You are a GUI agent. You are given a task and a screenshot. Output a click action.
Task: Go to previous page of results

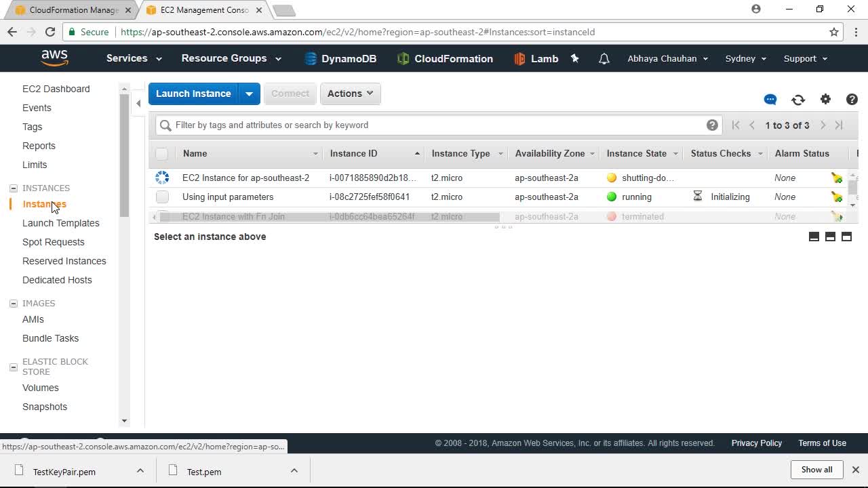coord(752,125)
